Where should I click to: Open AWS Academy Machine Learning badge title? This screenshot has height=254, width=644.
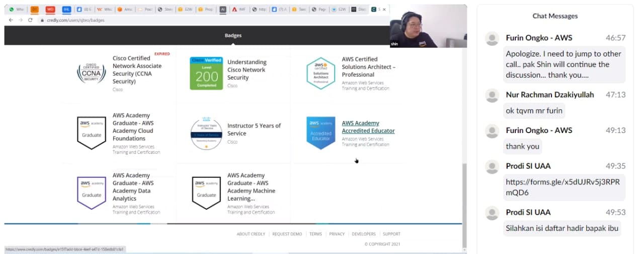tap(251, 187)
